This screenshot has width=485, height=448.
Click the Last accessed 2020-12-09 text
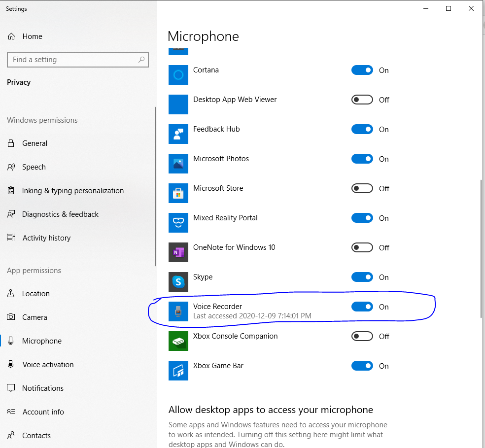point(252,315)
